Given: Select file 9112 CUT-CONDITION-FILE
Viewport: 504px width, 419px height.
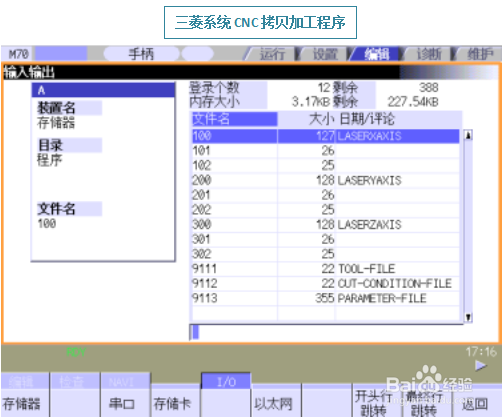Looking at the screenshot, I should pos(326,283).
